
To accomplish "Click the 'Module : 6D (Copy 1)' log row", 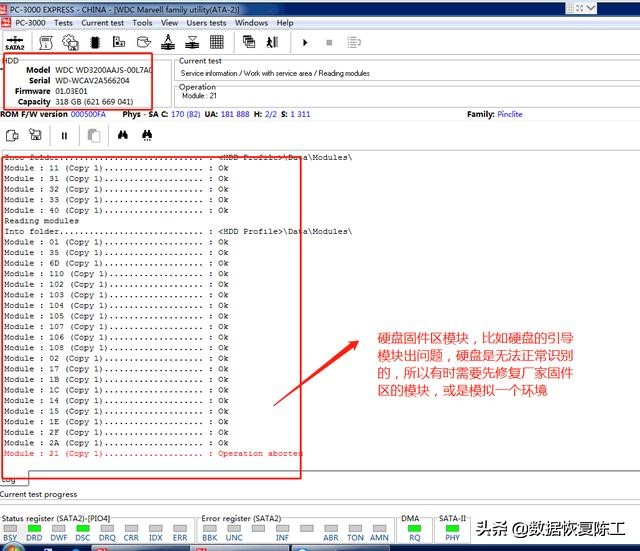I will click(116, 263).
